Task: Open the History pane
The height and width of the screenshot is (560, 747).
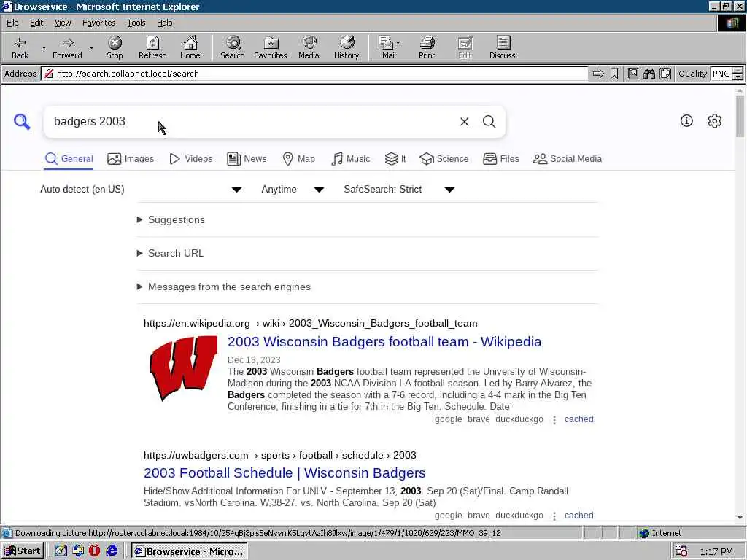Action: [347, 47]
